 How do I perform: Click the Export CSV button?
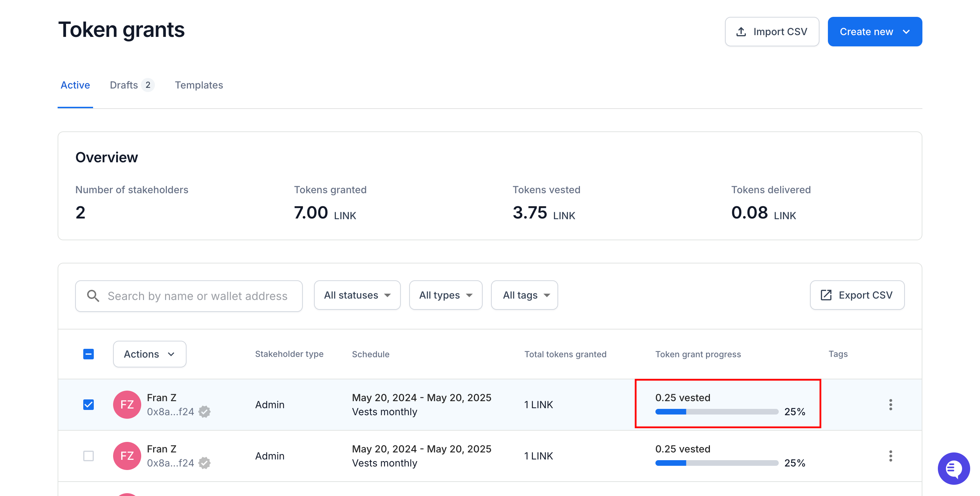[857, 295]
